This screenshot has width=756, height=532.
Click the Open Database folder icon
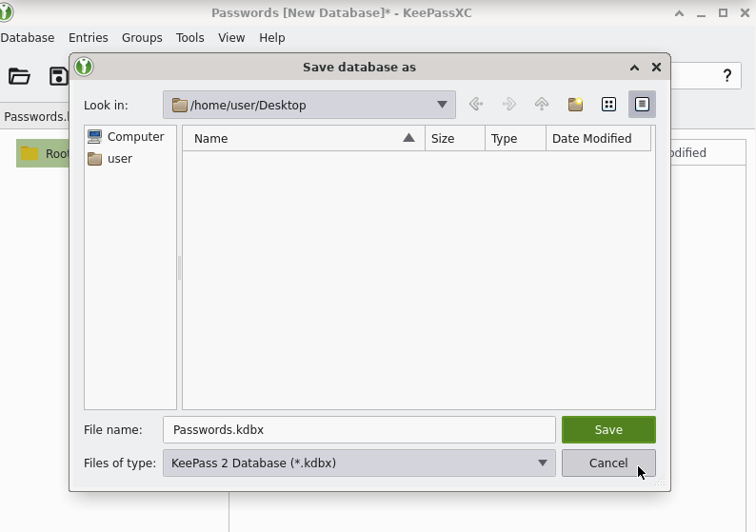click(19, 76)
